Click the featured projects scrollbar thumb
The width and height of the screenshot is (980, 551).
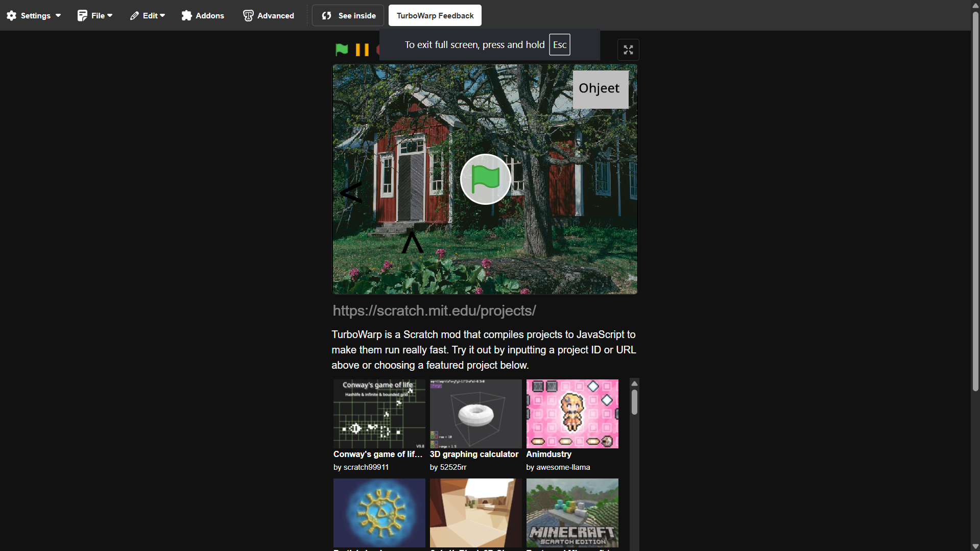click(x=634, y=402)
